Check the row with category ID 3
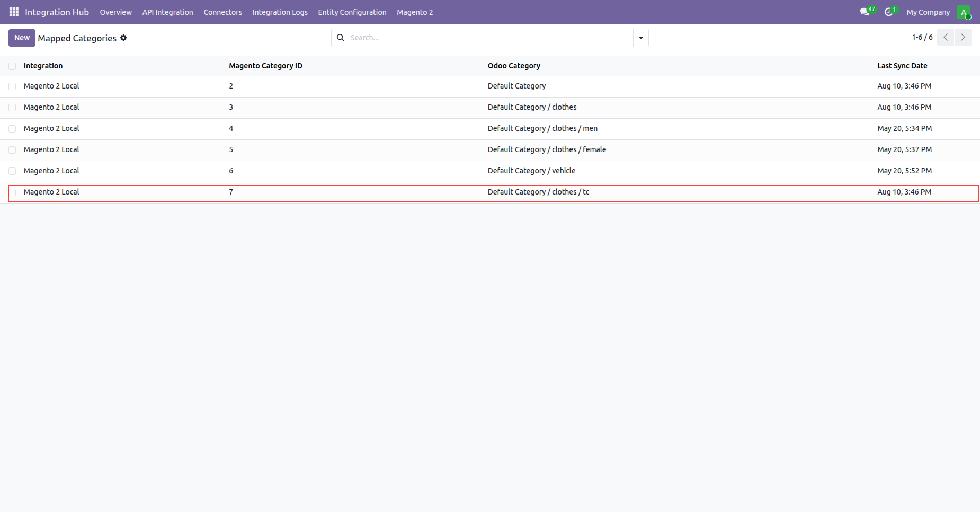This screenshot has height=512, width=980. tap(12, 108)
